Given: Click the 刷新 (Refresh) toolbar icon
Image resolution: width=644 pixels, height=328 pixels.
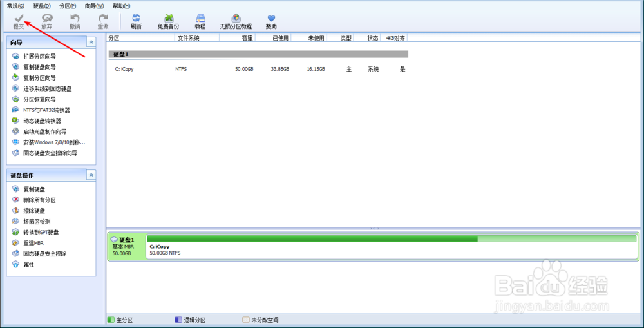Looking at the screenshot, I should pos(136,22).
